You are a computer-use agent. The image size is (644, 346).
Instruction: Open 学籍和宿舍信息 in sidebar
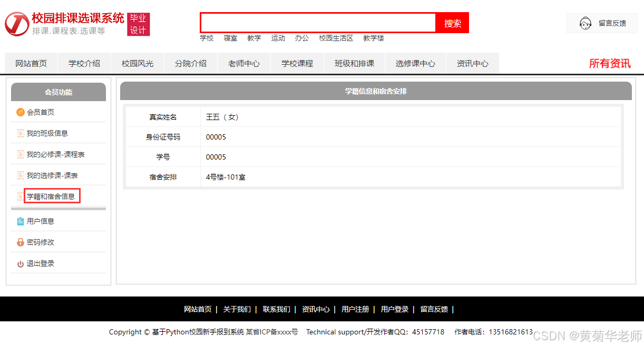[x=51, y=196]
